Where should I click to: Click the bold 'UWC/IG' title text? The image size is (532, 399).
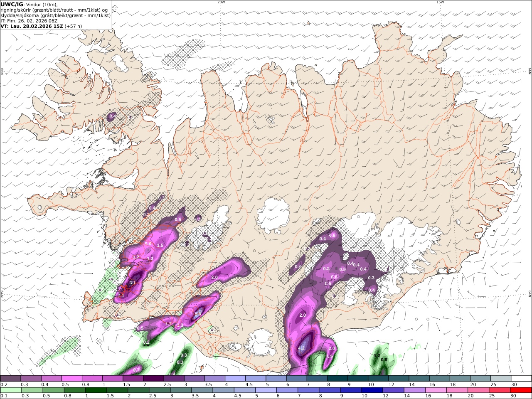pos(12,5)
